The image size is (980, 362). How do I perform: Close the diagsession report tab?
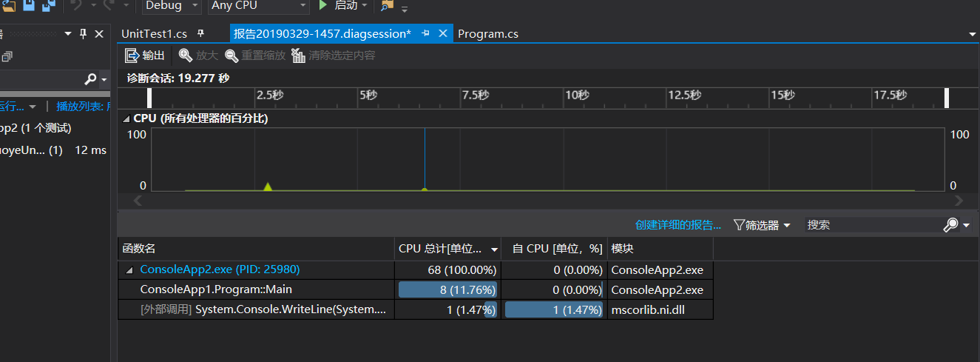click(443, 33)
